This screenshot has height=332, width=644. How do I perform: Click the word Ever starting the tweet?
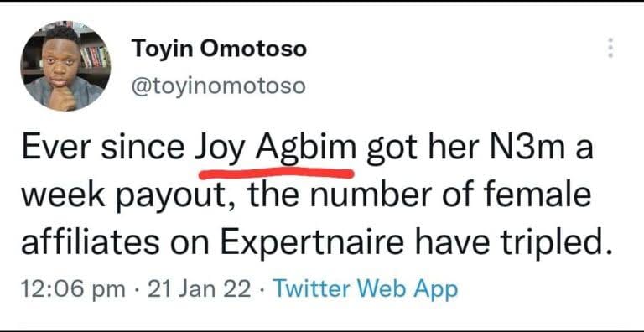58,148
